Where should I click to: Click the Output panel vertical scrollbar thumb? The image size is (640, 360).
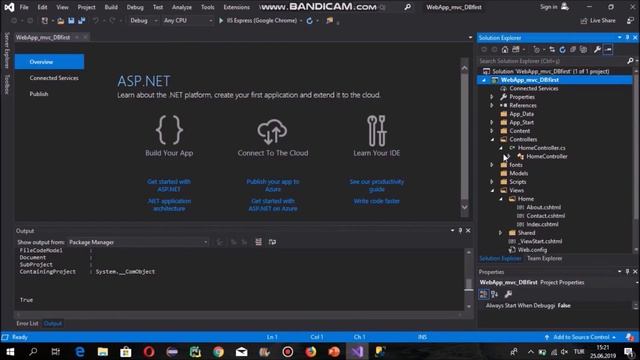point(469,284)
